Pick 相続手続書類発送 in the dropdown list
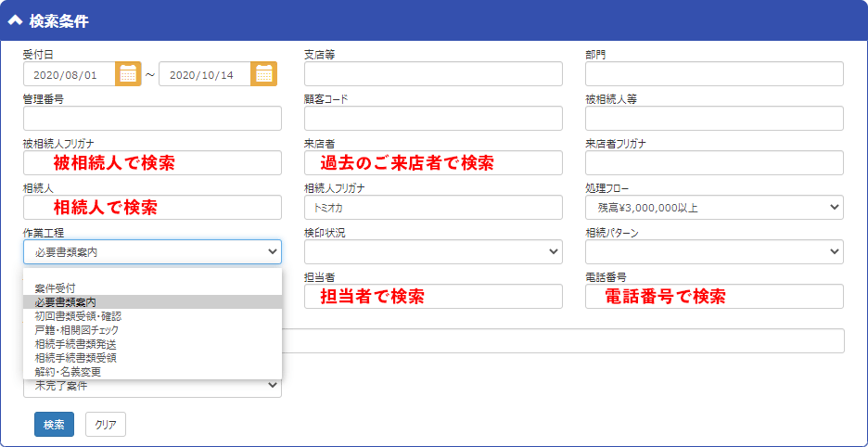The height and width of the screenshot is (447, 868). (x=75, y=344)
